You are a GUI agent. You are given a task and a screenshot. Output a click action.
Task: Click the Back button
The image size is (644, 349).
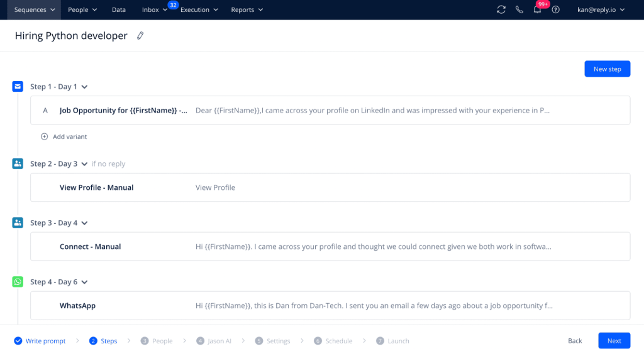coord(575,341)
